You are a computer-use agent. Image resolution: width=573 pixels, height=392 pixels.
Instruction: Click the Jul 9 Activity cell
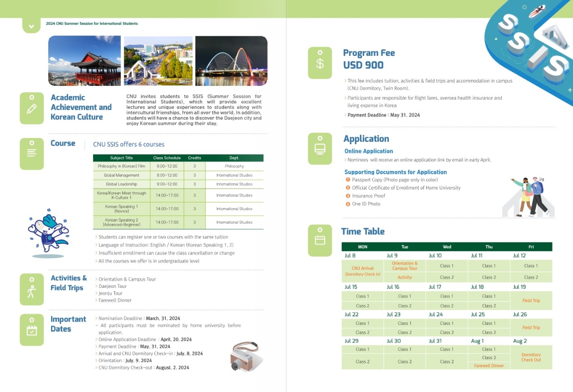(x=404, y=277)
